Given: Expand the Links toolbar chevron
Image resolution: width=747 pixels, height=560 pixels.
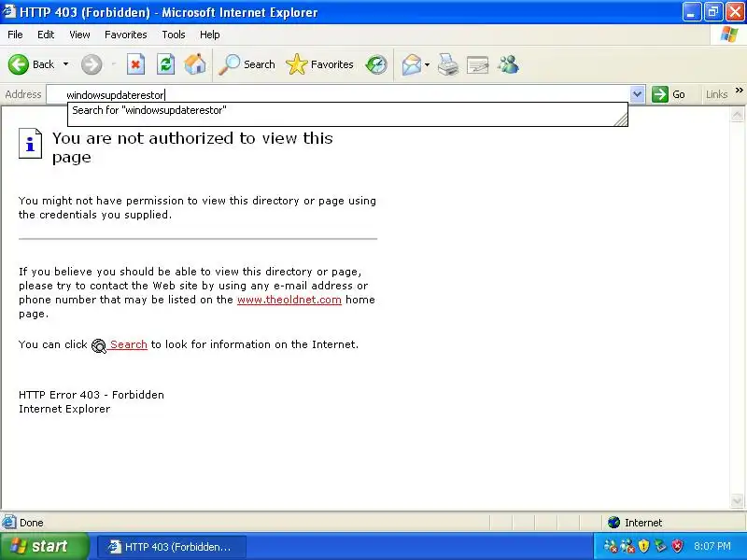Looking at the screenshot, I should (x=739, y=91).
